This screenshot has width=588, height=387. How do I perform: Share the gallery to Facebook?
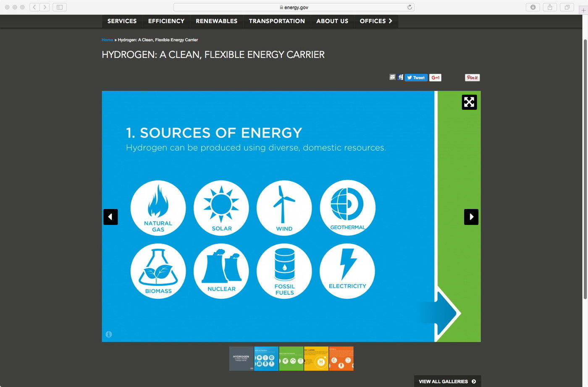[x=400, y=77]
